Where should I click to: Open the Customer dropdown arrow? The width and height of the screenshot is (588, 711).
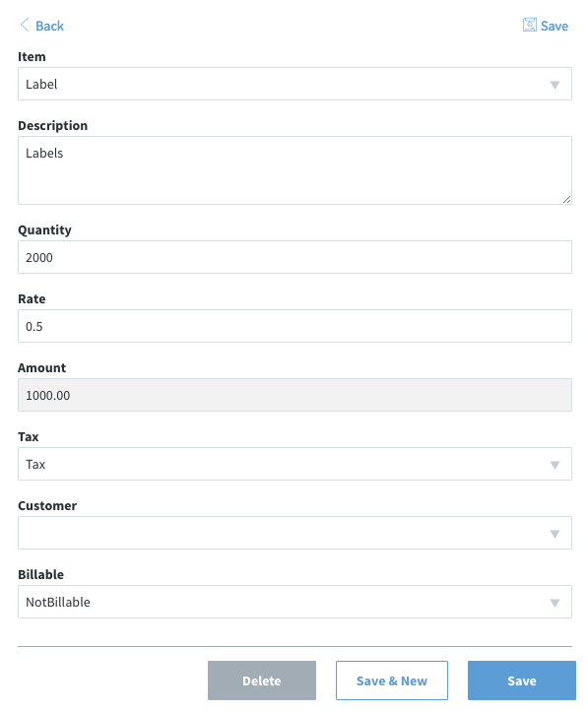[x=555, y=534]
